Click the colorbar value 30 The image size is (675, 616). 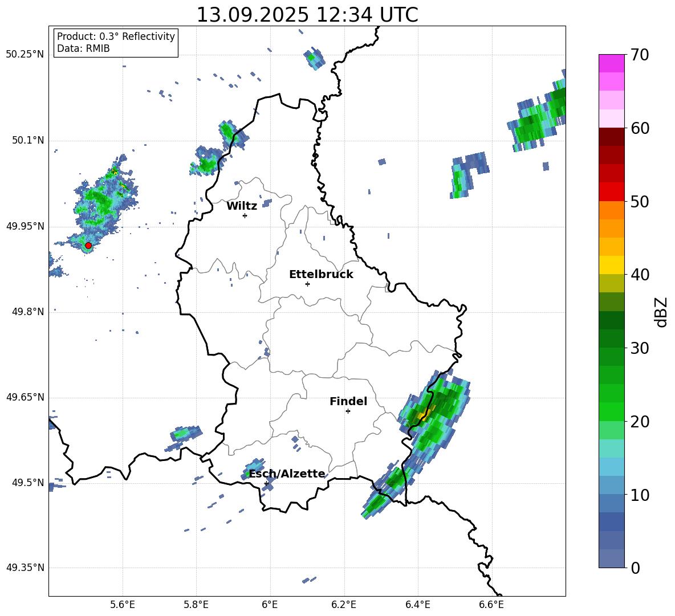click(x=639, y=348)
